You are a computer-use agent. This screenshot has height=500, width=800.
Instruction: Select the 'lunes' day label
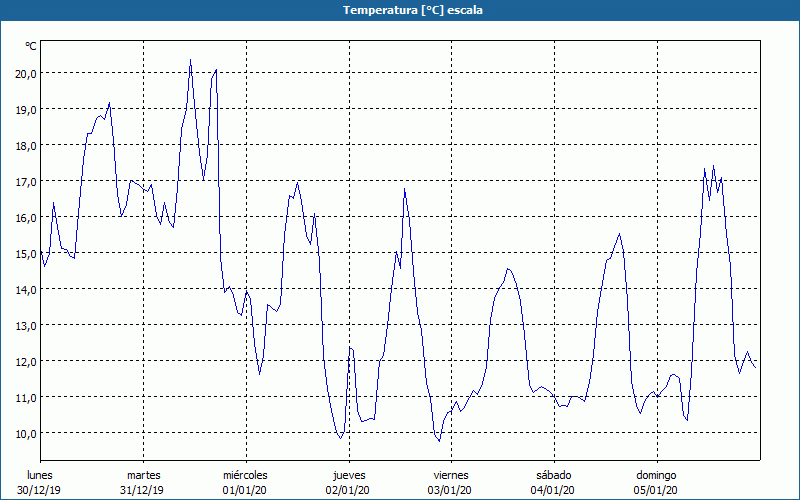click(x=40, y=475)
